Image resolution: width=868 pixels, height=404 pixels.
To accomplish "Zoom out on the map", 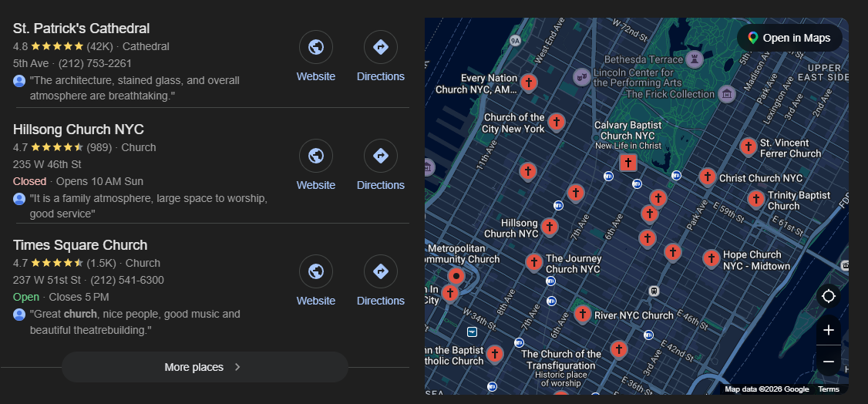I will [x=829, y=361].
